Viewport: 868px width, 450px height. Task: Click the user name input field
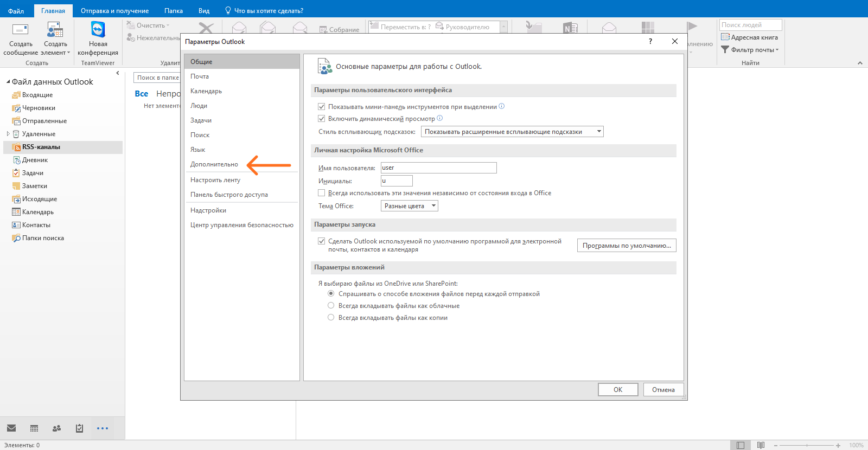click(x=438, y=168)
